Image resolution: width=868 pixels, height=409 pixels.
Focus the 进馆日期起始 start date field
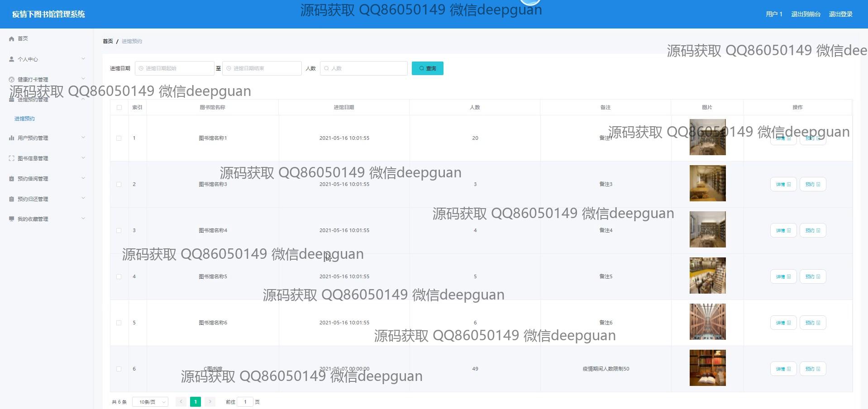(x=174, y=68)
